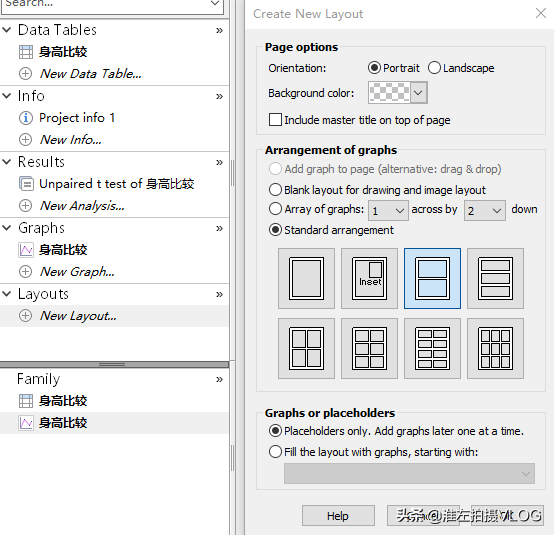Open Project info 1 sheet
This screenshot has height=535, width=554.
tap(77, 118)
